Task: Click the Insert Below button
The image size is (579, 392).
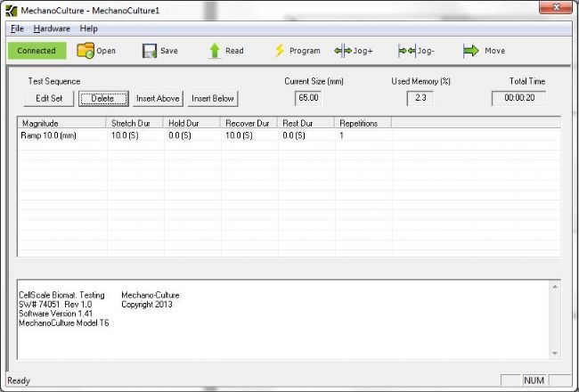Action: [213, 98]
